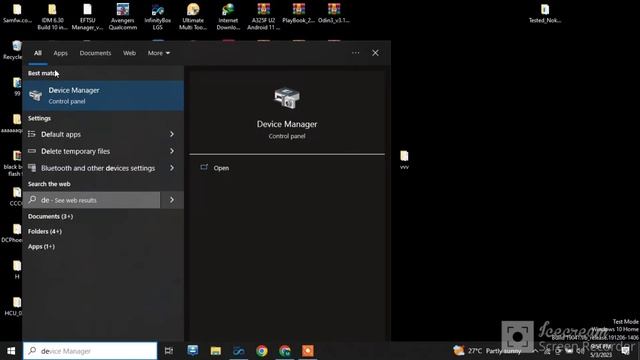Open the blue monitor app on taskbar

click(x=193, y=351)
